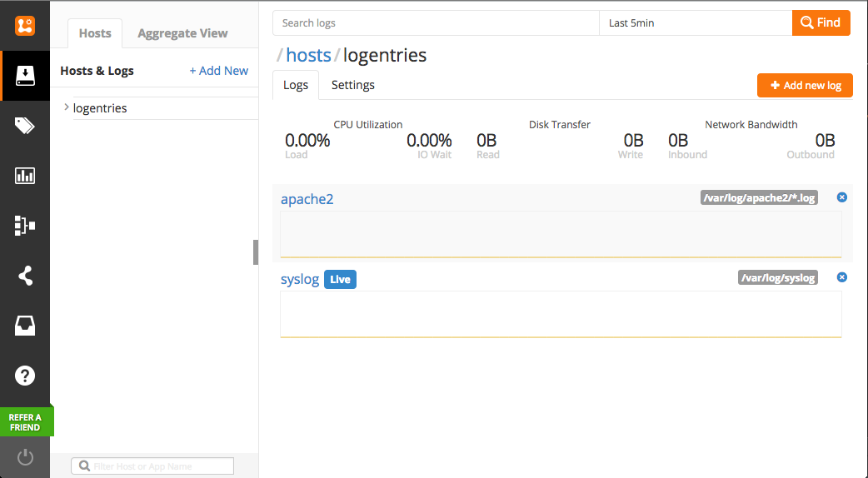Open the help question mark icon

click(25, 376)
